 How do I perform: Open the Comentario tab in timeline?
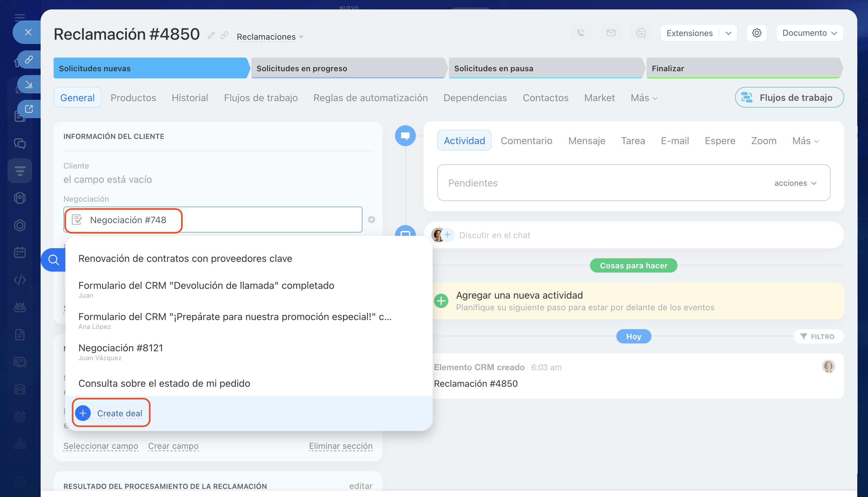526,141
